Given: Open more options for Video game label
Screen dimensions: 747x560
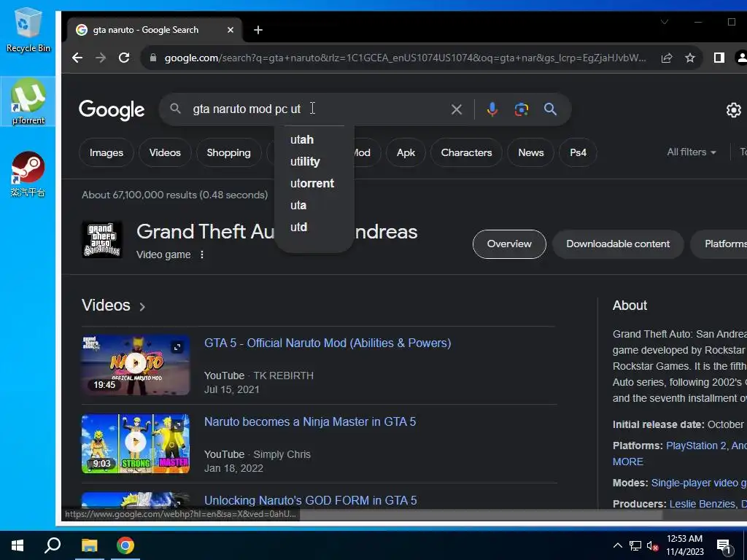Looking at the screenshot, I should click(202, 254).
